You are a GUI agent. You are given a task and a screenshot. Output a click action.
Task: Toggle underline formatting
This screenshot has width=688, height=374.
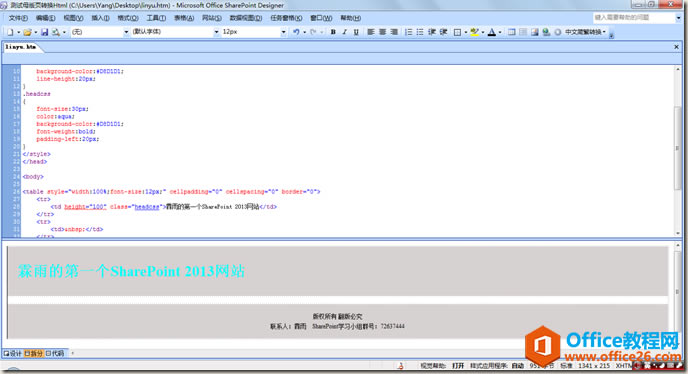[x=356, y=32]
